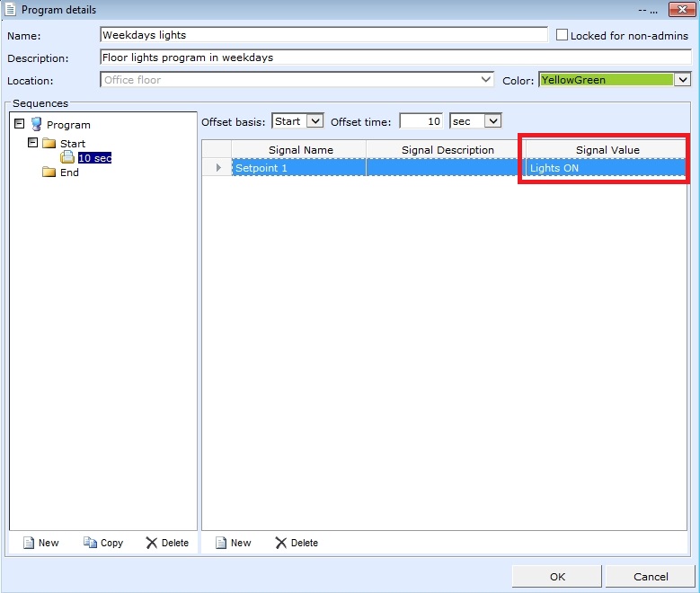Select the Start folder in the sequence tree
The height and width of the screenshot is (593, 700).
pyautogui.click(x=72, y=144)
